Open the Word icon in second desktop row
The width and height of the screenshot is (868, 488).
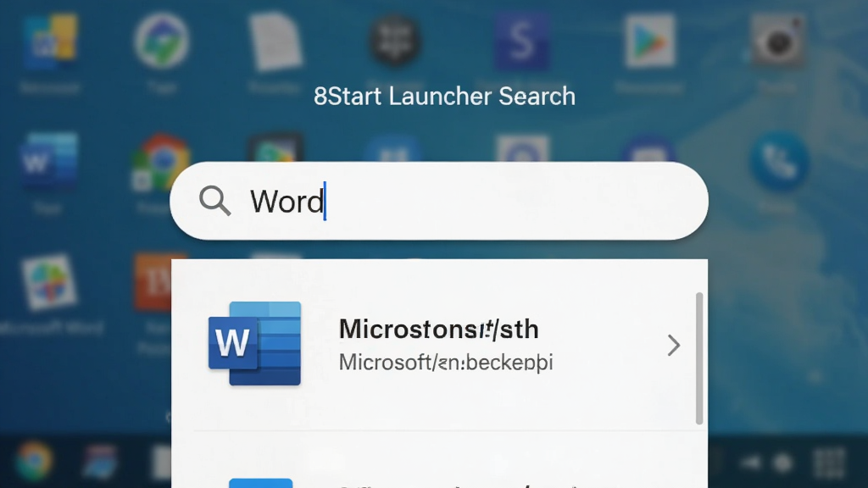pyautogui.click(x=48, y=161)
